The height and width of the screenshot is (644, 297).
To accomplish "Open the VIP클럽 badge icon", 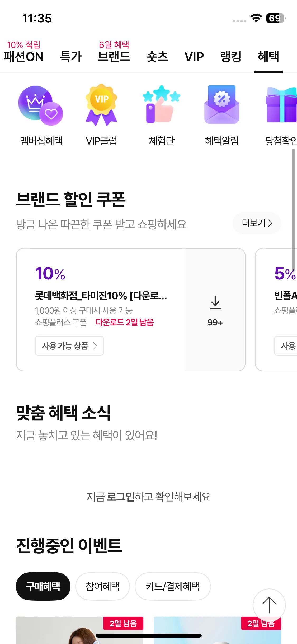I will point(101,105).
